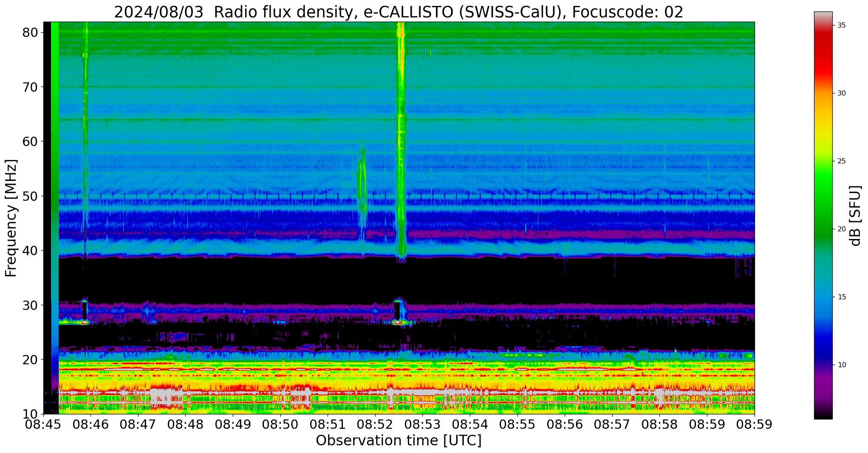868x453 pixels.
Task: Click the 'dB [SFU]' colorbar label
Action: (855, 215)
